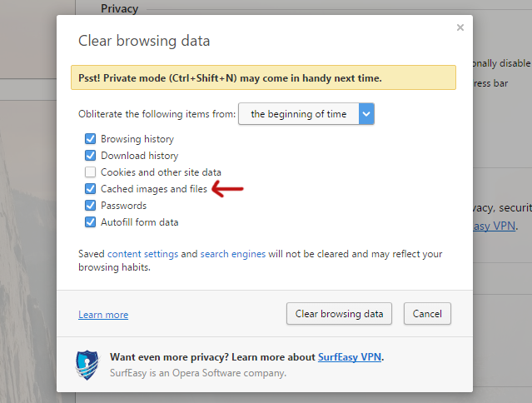Click the Cancel button
This screenshot has height=403, width=532.
pyautogui.click(x=427, y=314)
